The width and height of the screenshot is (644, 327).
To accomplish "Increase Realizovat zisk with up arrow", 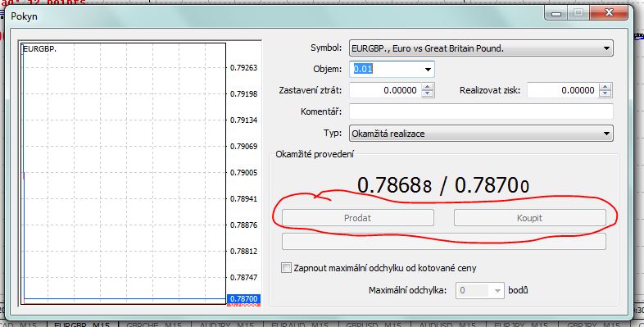I will click(605, 87).
